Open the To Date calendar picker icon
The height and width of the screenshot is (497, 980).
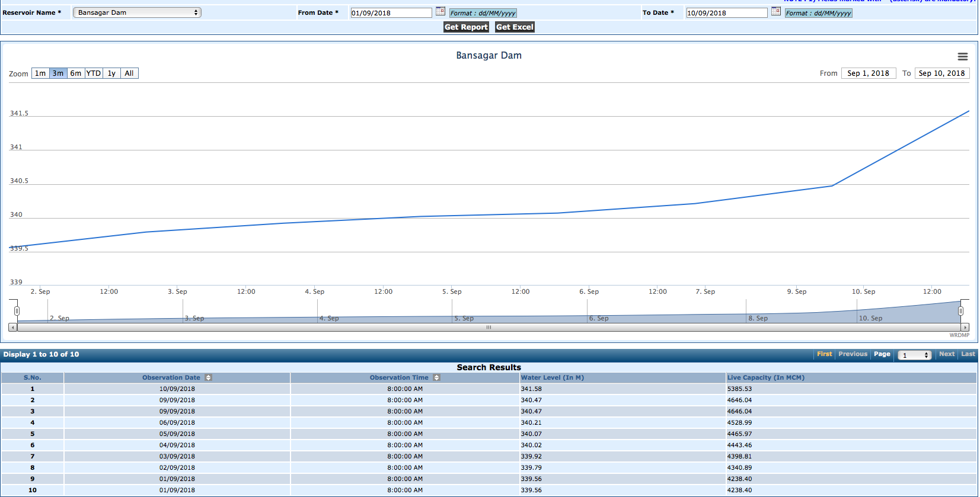(775, 11)
